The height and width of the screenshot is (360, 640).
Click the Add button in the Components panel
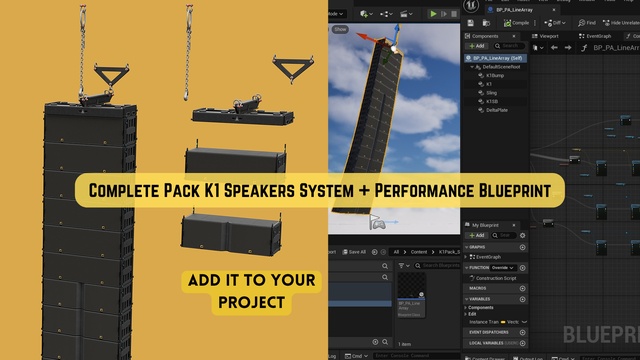[477, 46]
